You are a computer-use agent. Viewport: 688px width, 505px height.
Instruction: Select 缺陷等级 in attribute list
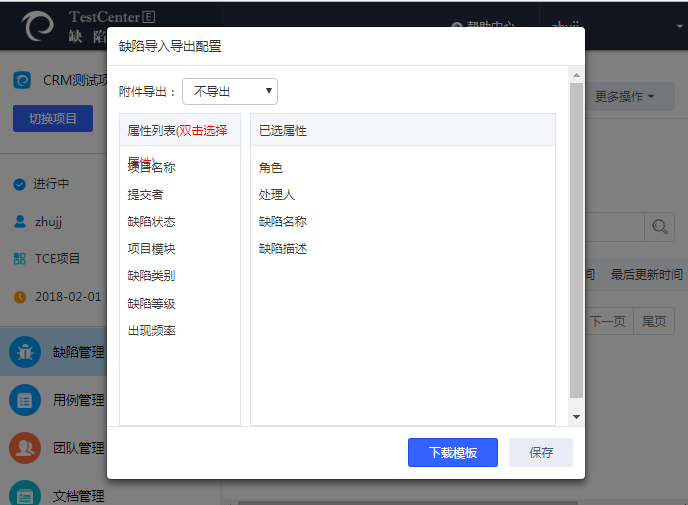(152, 303)
